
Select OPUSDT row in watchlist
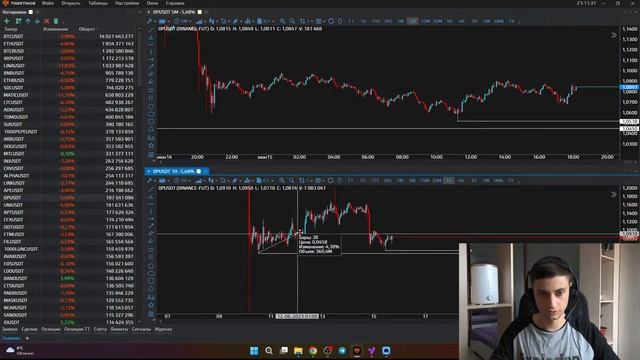click(69, 198)
